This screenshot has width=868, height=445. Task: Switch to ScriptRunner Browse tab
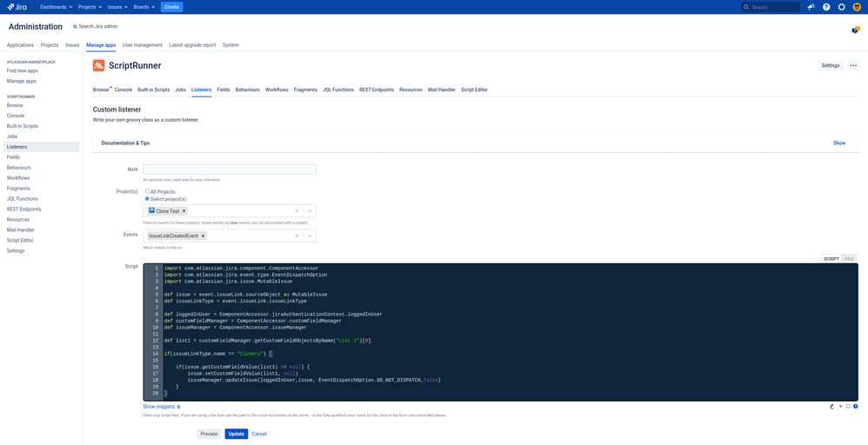pos(101,90)
